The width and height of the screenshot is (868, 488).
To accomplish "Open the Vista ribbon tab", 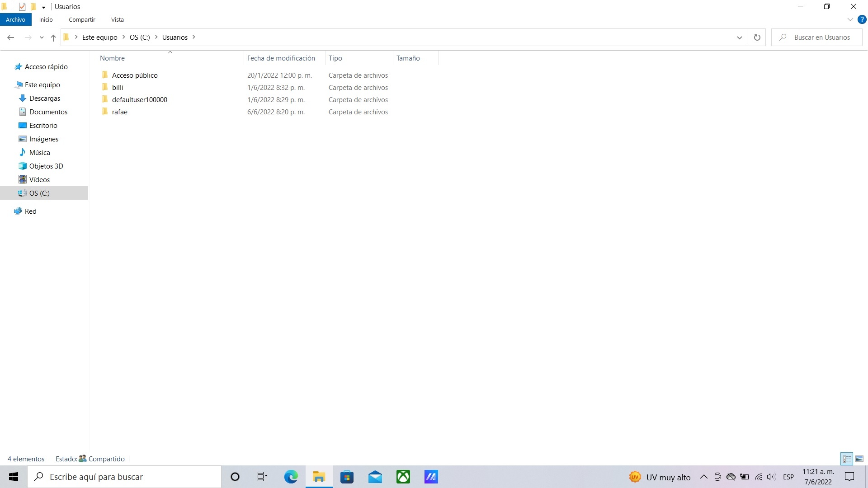I will tap(117, 20).
